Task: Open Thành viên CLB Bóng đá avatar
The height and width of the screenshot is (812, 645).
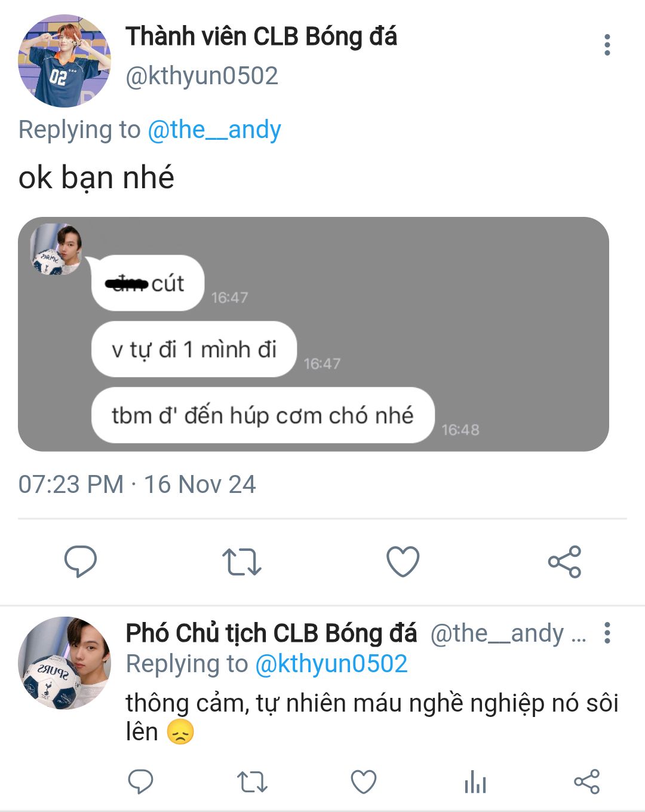Action: [64, 61]
